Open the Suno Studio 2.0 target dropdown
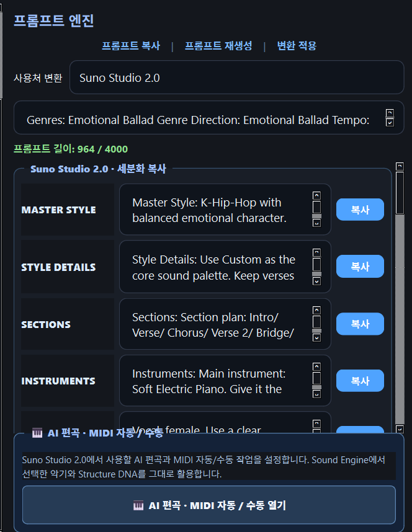The image size is (412, 532). point(237,78)
